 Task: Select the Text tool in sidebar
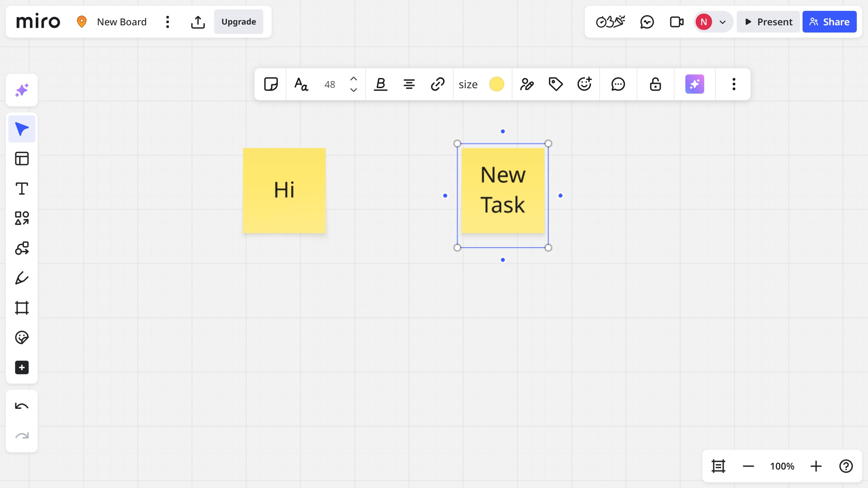tap(22, 189)
